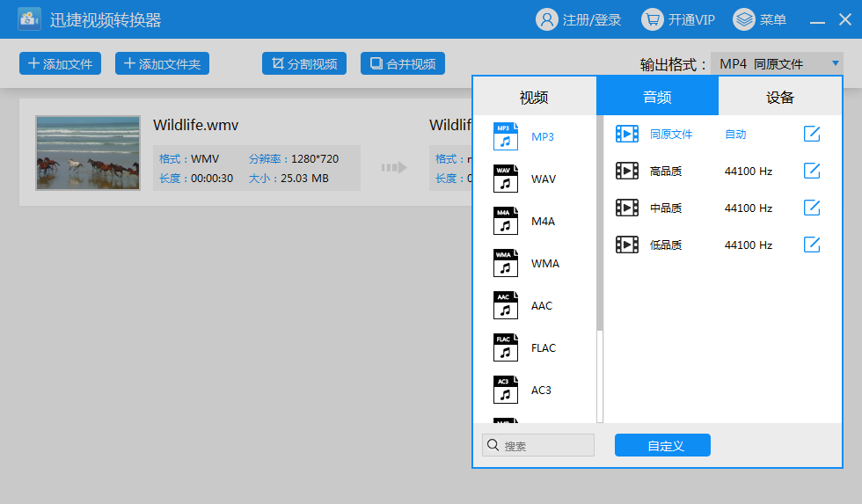Edit the 同原文件 preset settings
862x504 pixels.
point(812,134)
